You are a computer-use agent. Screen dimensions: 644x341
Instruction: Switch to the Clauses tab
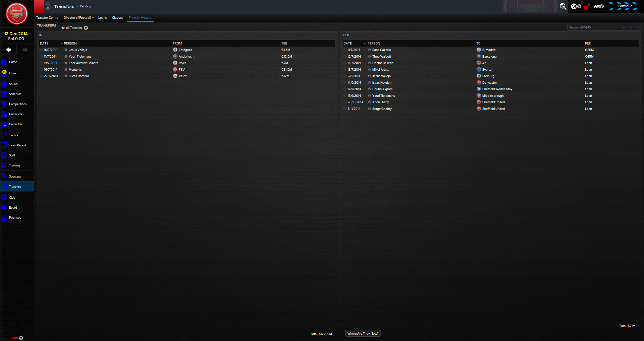[x=118, y=18]
